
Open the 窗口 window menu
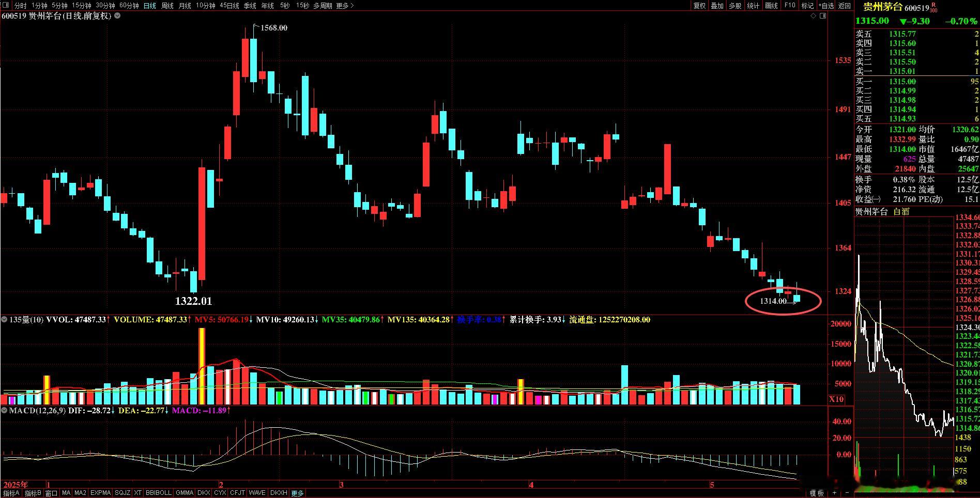(51, 493)
